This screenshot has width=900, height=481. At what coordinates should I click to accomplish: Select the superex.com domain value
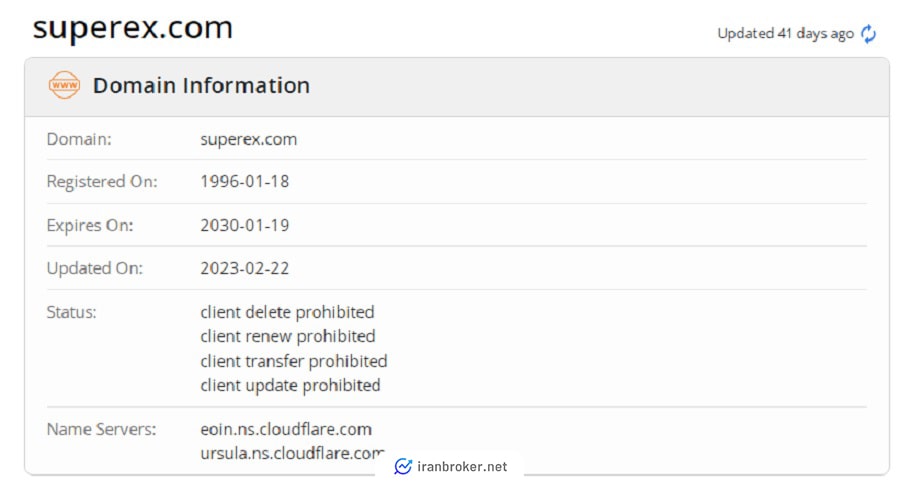tap(249, 139)
